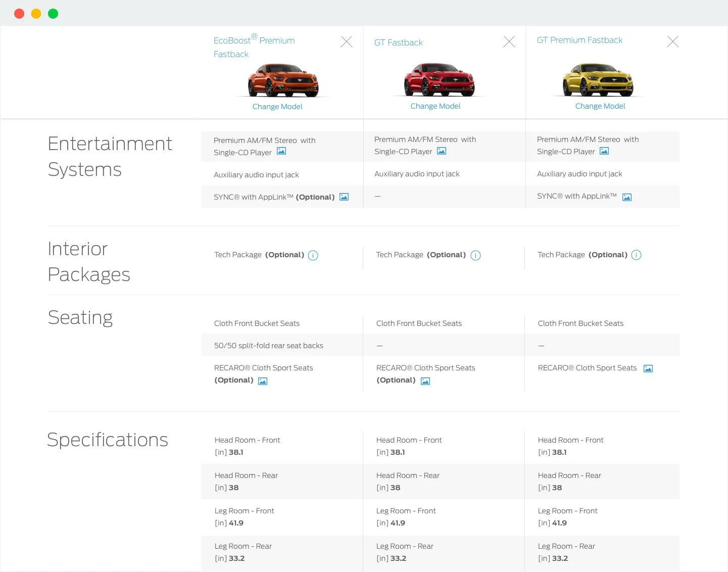Click Change Model under the orange EcoBoost car
Screen dimensions: 728x572
pos(277,106)
